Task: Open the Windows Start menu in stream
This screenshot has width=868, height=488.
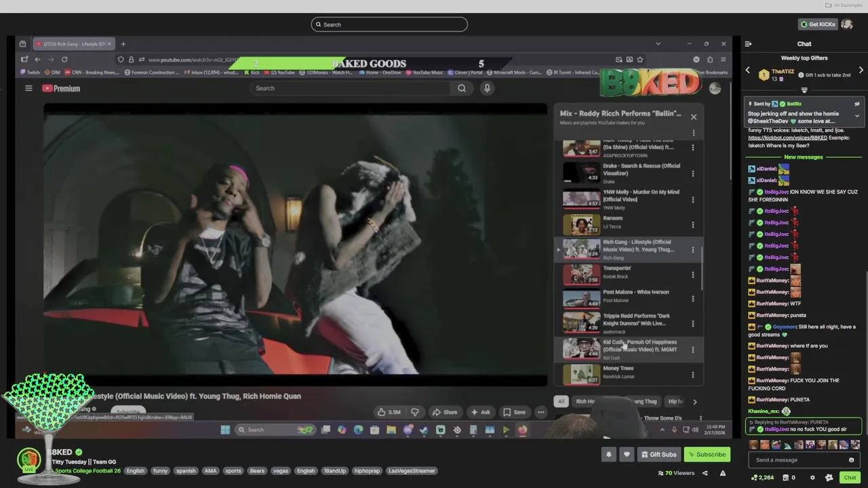Action: [x=225, y=430]
